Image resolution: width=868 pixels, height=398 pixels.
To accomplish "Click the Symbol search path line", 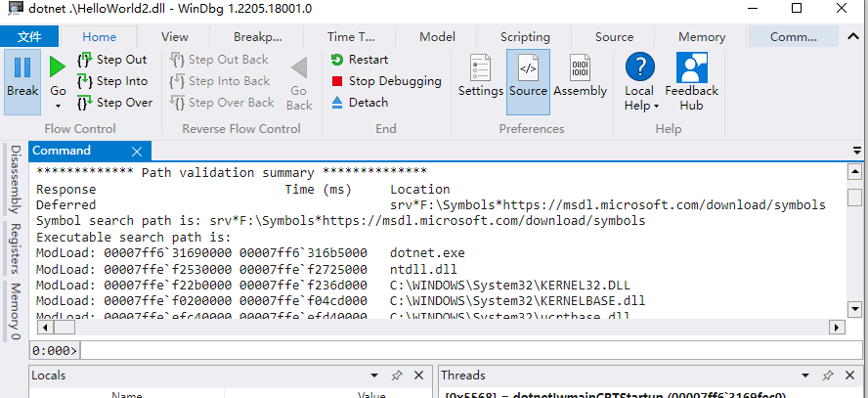I will point(340,221).
